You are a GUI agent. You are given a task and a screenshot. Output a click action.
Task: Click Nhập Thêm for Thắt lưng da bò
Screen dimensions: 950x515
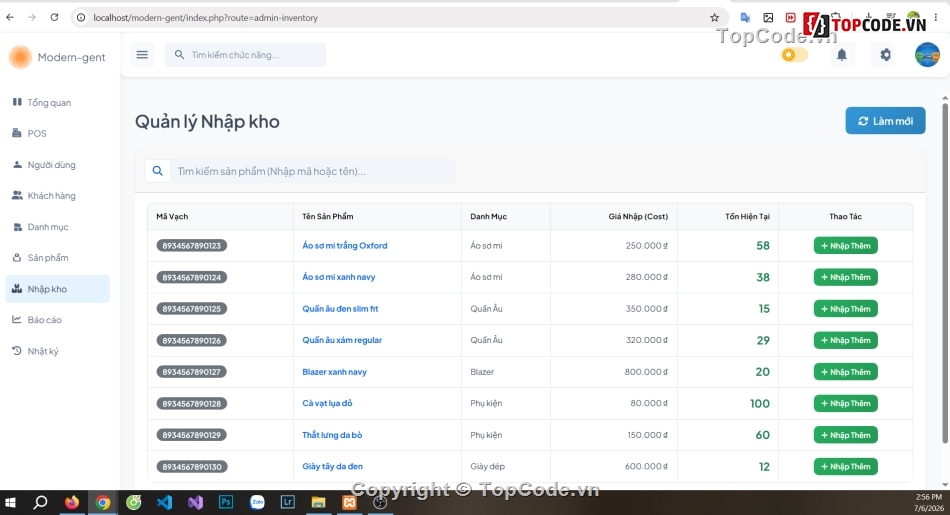845,435
